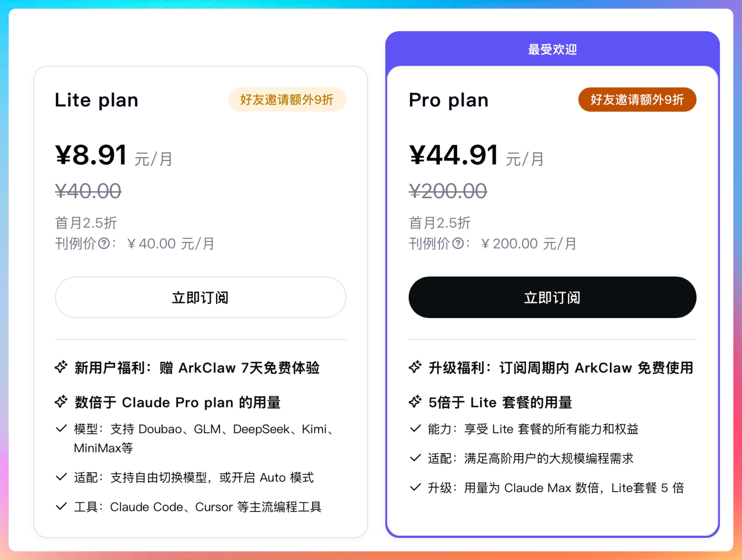
Task: Click the ¥44.91 Pro plan price
Action: (x=453, y=155)
